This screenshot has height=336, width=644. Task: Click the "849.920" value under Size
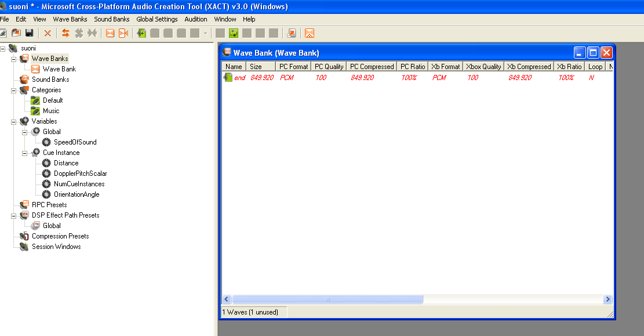coord(262,78)
